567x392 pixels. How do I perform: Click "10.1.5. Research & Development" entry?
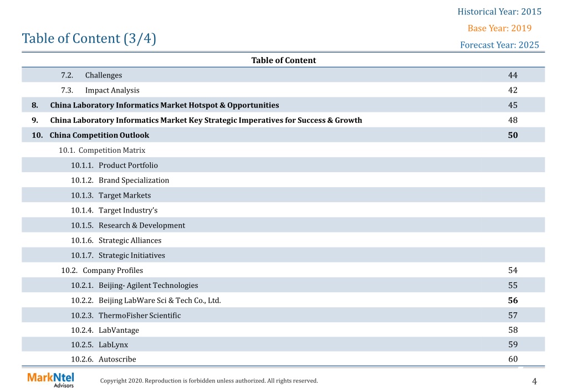(x=128, y=225)
